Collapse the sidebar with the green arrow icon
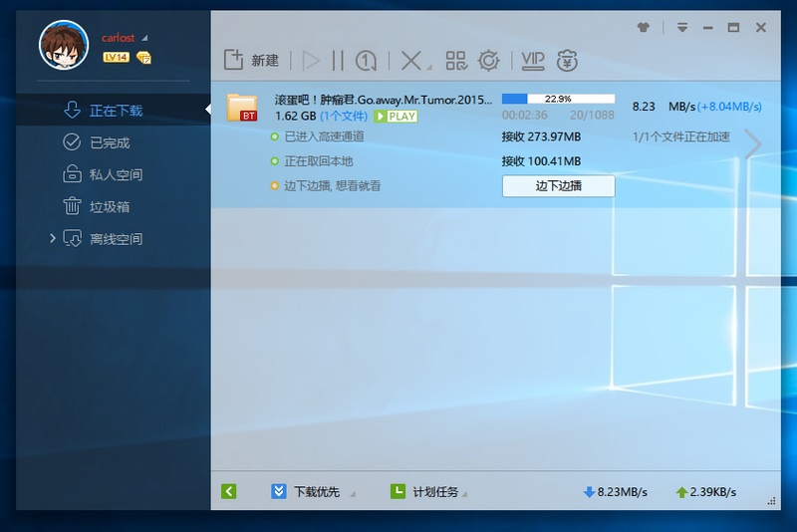Screen dimensions: 797x532 (x=229, y=491)
